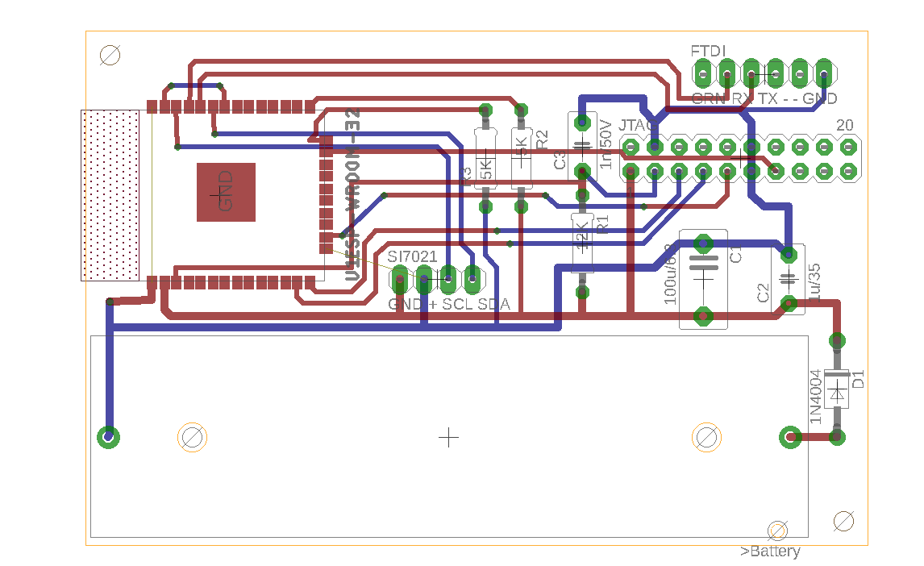Select the SI7021 SDA pad
Viewport: 924px width, 566px height.
[472, 280]
